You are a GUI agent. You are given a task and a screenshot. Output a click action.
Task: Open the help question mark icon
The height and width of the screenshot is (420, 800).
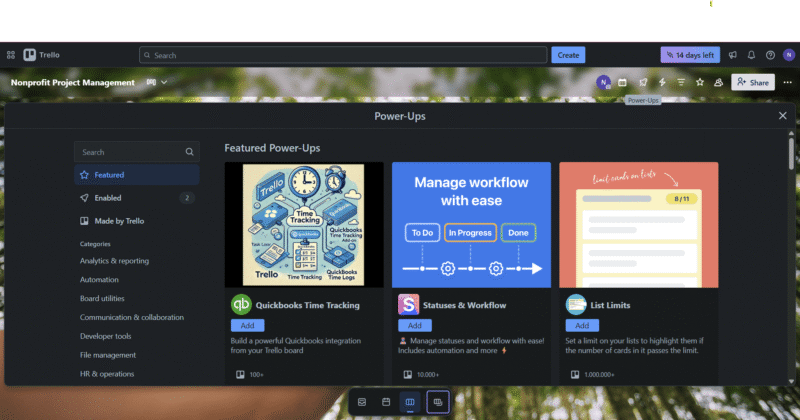(770, 55)
